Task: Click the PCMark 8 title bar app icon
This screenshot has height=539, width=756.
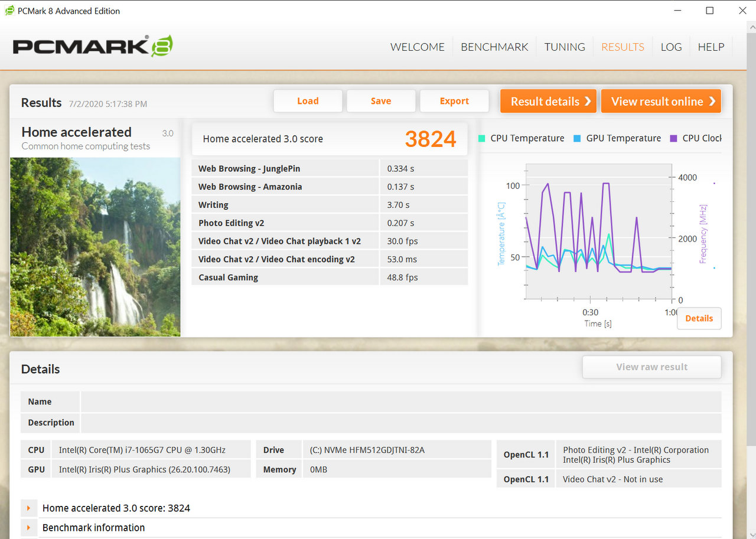Action: pos(9,11)
